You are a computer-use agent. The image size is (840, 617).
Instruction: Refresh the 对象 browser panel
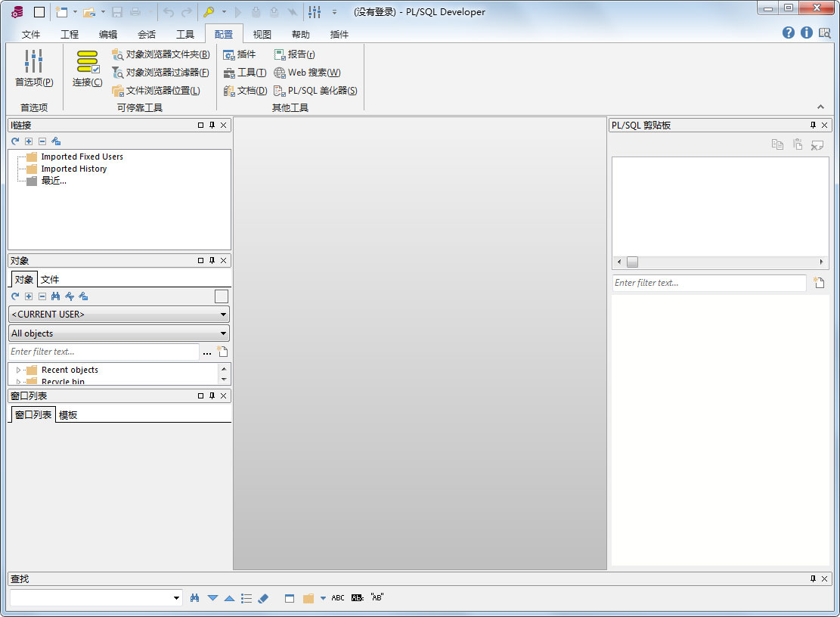(15, 296)
